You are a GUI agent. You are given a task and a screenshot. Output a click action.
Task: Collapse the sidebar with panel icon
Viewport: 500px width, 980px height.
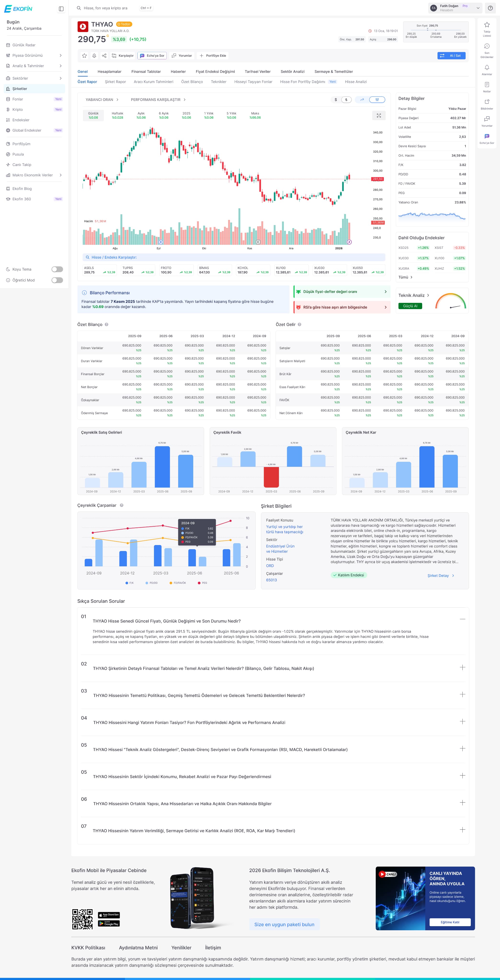point(61,9)
